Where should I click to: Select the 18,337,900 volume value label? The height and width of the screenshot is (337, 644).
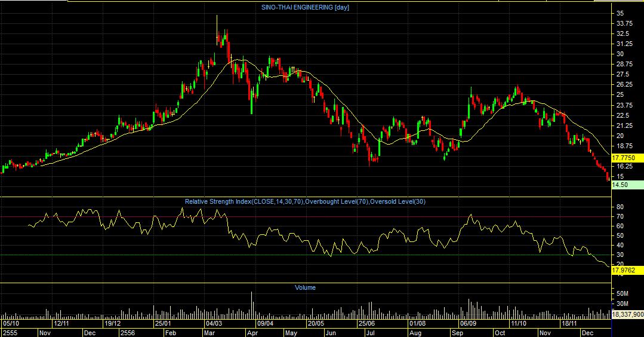point(627,314)
